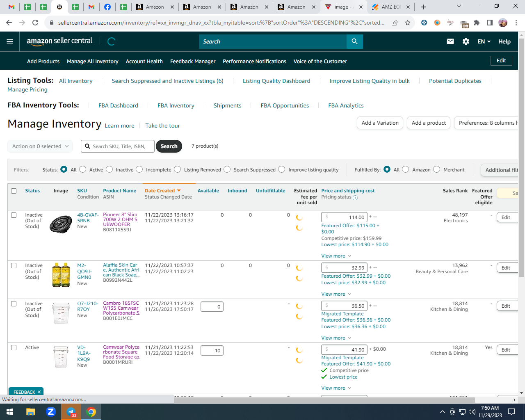This screenshot has height=420, width=525.
Task: Open the Settings gear icon
Action: click(x=466, y=41)
